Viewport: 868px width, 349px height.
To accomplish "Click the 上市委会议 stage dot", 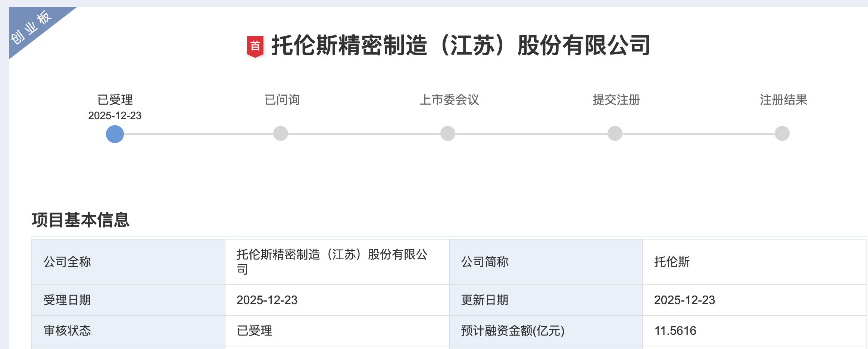I will tap(448, 133).
